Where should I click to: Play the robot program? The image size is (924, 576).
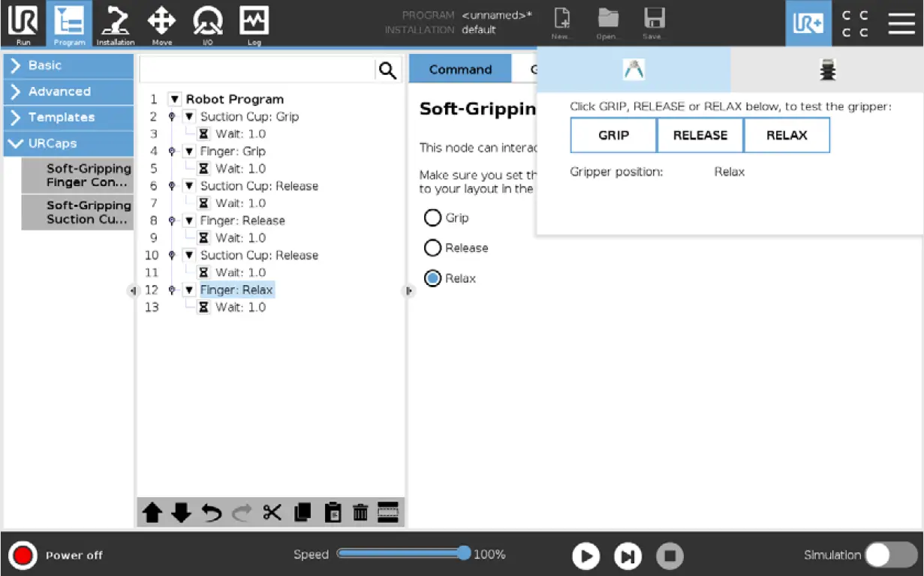tap(585, 556)
